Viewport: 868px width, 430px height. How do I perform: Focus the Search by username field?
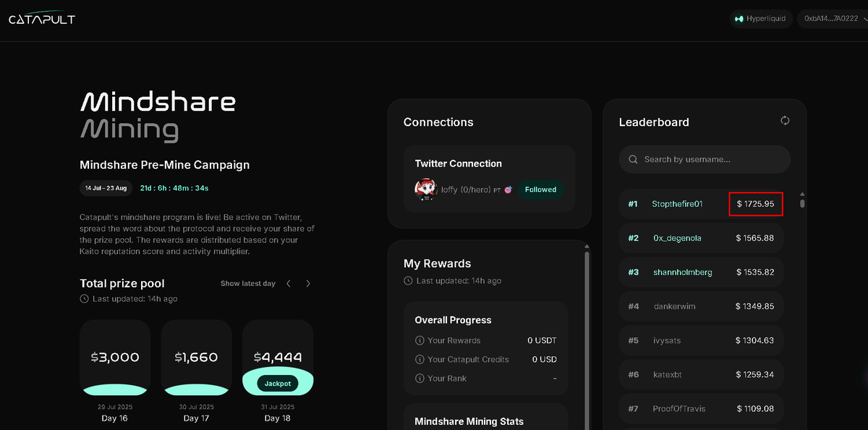(705, 159)
